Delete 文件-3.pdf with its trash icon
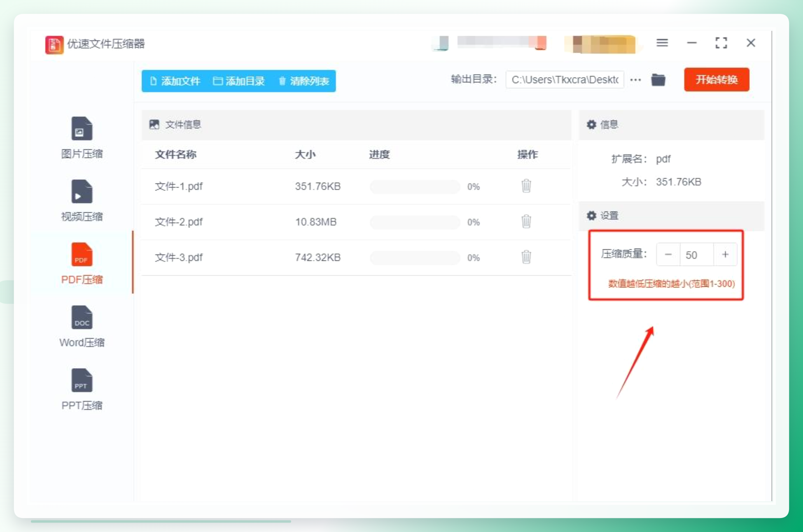803x532 pixels. [526, 257]
